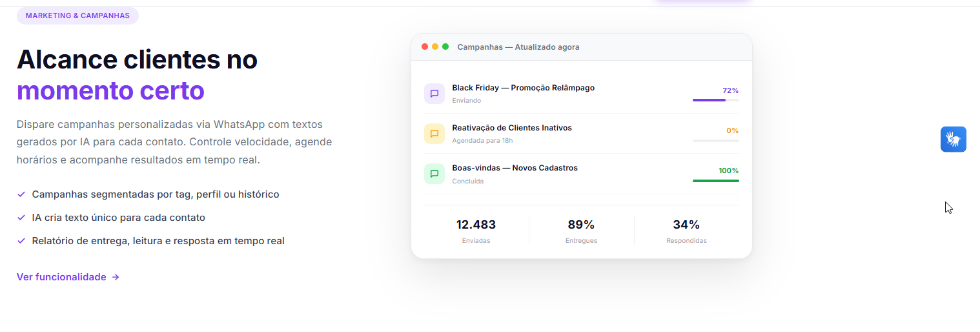Click the yellow dot in the Campanhas window
Screen dimensions: 980x332
click(435, 47)
